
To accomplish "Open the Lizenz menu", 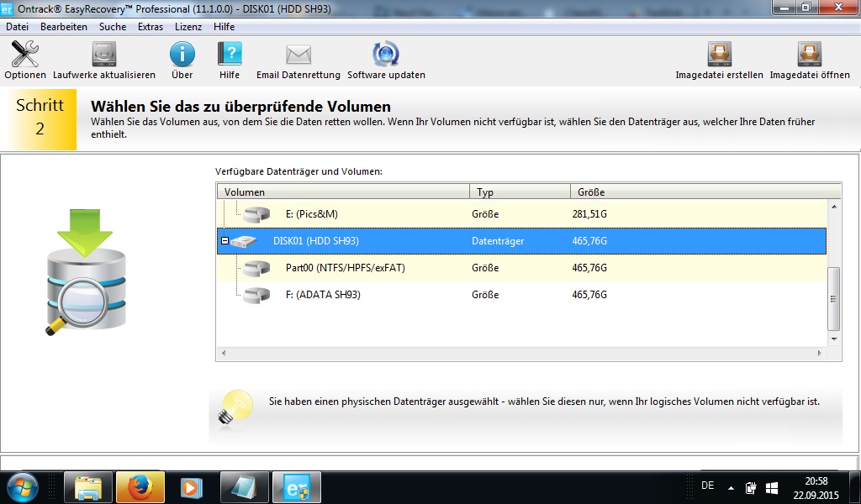I will coord(188,26).
